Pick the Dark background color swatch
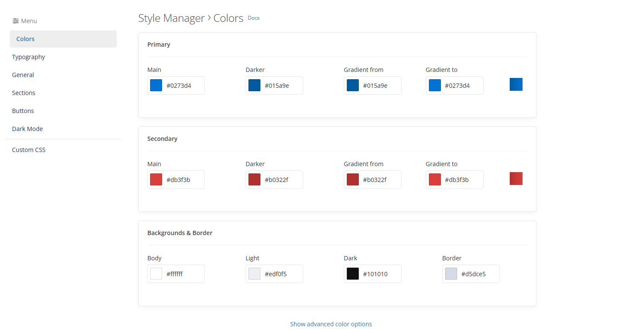This screenshot has width=644, height=331. pos(353,274)
